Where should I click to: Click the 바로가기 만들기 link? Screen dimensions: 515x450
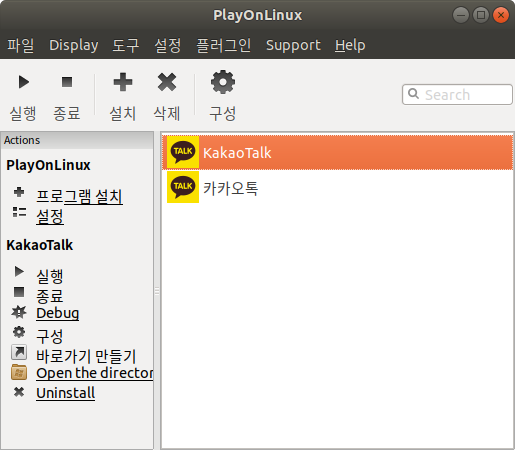click(x=86, y=356)
